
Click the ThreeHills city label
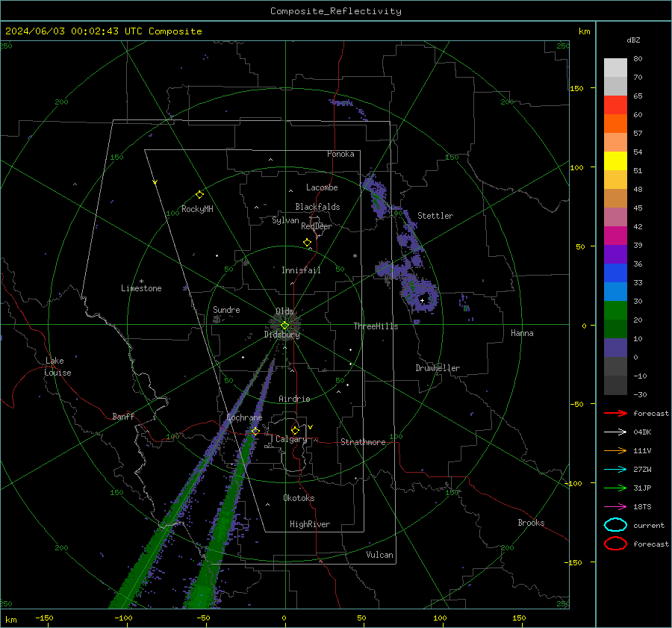376,326
